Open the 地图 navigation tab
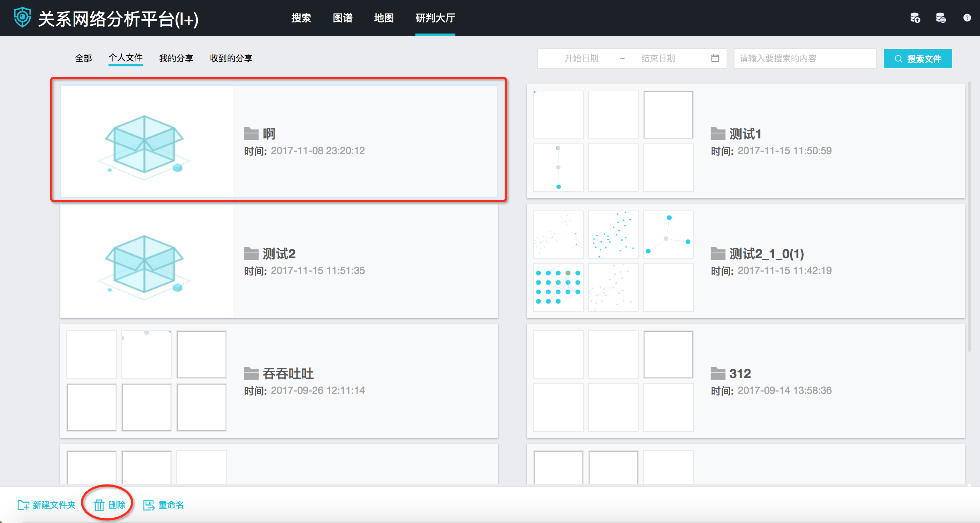 (384, 18)
